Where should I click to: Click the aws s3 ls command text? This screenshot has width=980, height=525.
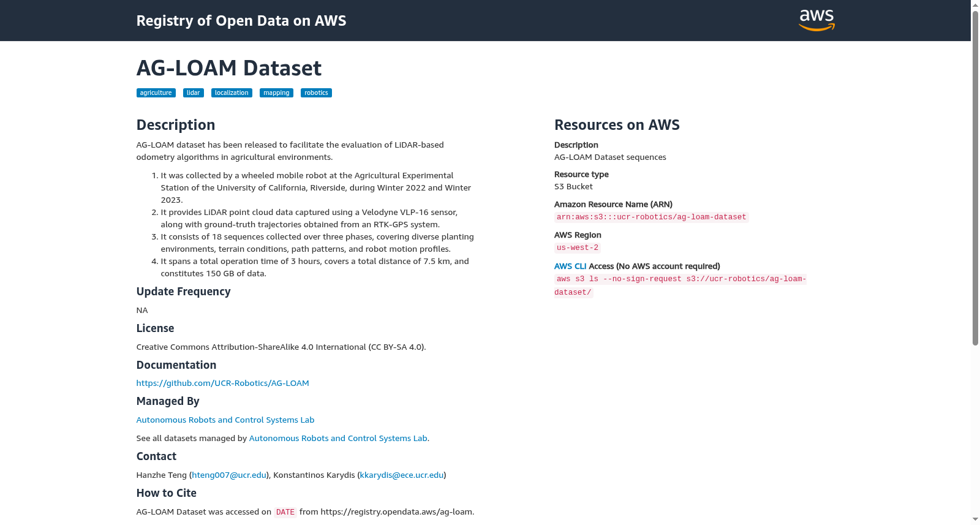click(680, 285)
